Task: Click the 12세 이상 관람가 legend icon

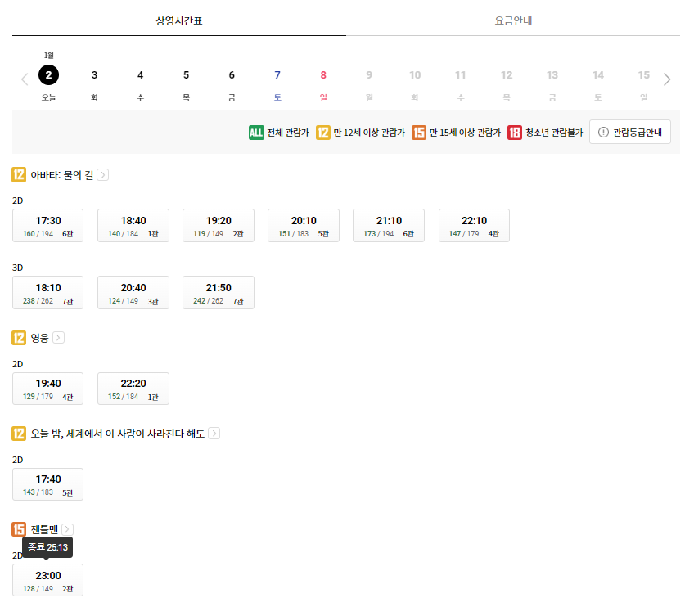Action: 323,133
